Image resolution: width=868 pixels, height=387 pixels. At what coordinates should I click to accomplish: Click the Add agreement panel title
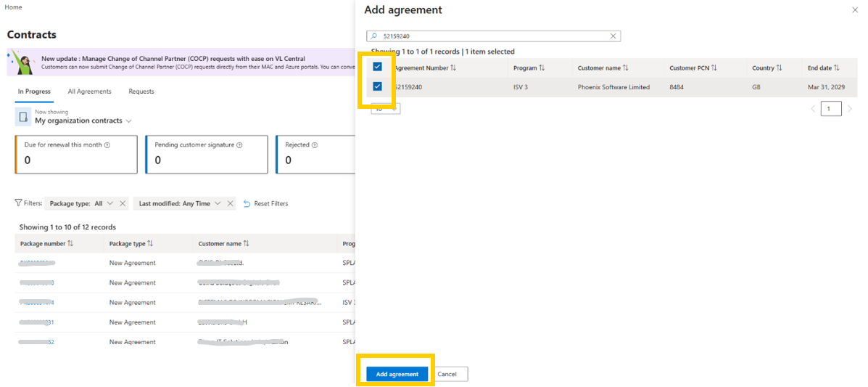point(403,9)
